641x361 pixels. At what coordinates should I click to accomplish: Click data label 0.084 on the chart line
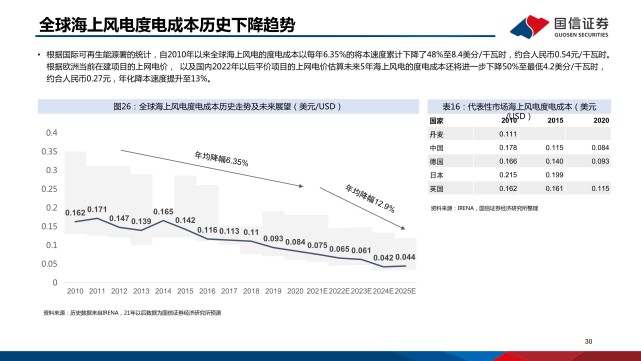point(295,242)
